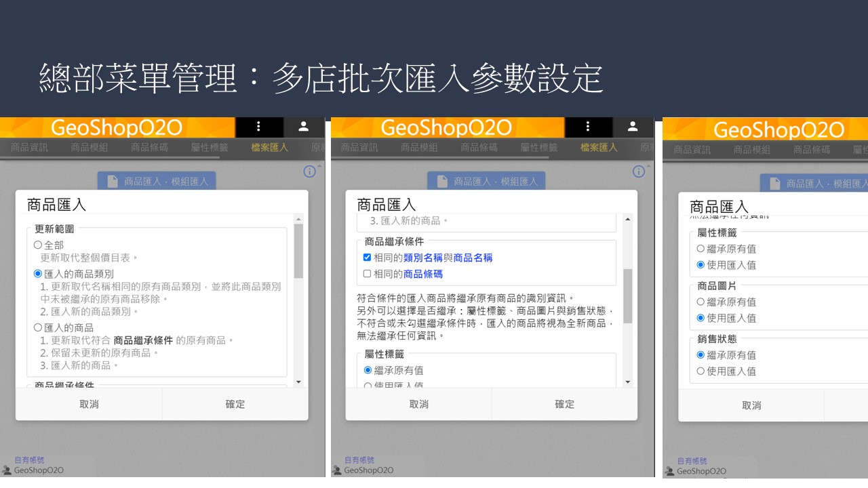The image size is (868, 488).
Task: Select the 全部 update range radio option
Action: [38, 245]
